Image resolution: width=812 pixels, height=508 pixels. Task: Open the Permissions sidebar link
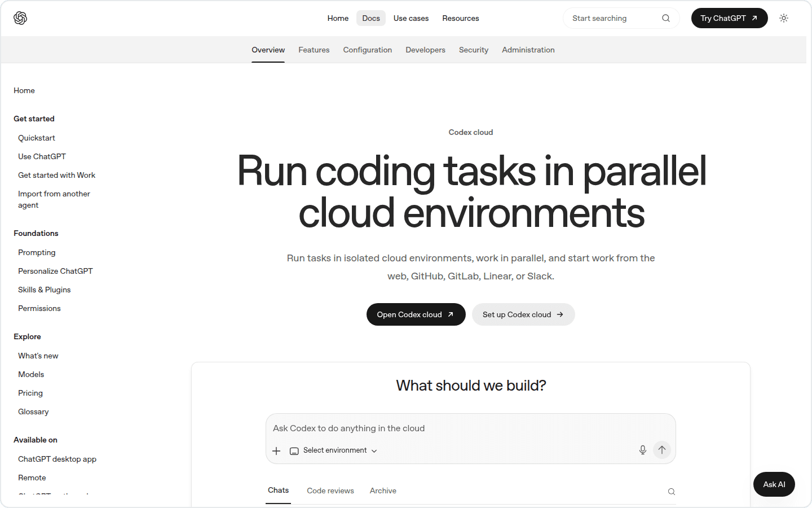(39, 308)
